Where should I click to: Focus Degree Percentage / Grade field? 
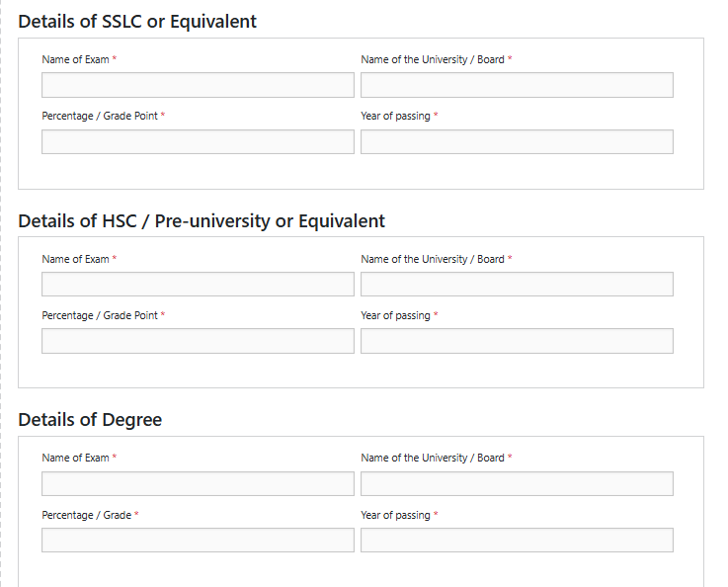(198, 541)
